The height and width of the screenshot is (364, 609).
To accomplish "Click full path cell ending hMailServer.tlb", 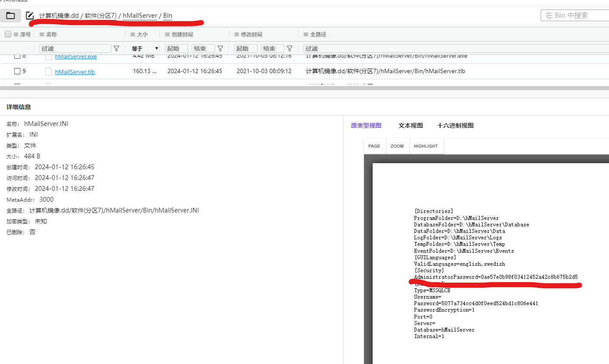I will tap(386, 71).
